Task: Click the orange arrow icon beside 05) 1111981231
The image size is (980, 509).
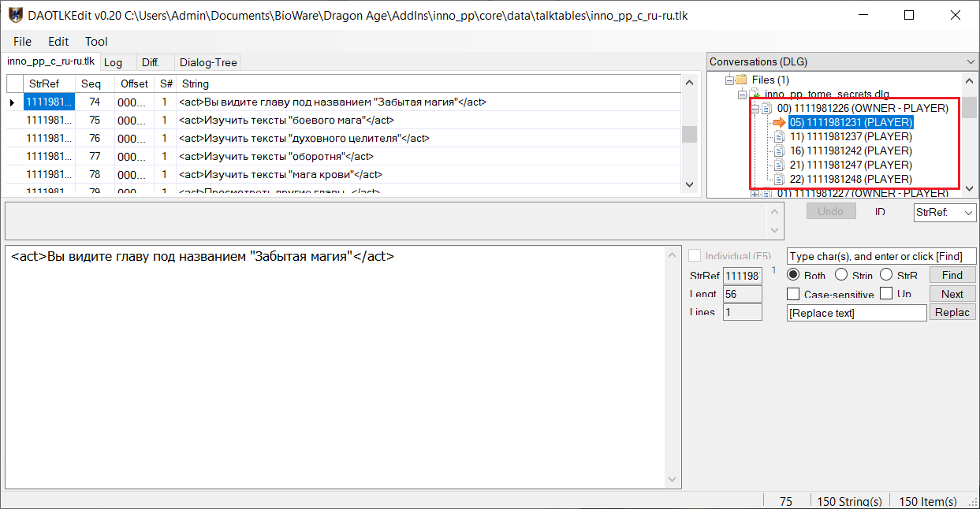Action: [x=780, y=122]
